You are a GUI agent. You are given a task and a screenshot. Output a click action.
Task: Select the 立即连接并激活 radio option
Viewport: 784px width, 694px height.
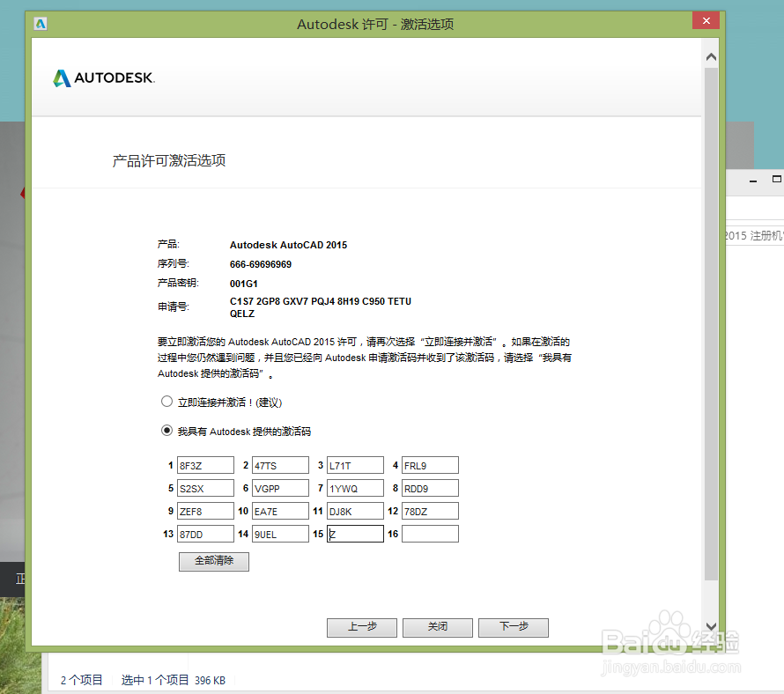point(166,401)
